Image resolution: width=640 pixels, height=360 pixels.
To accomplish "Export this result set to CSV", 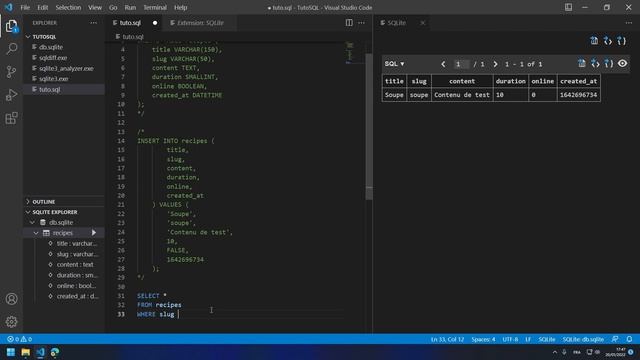I will point(582,64).
